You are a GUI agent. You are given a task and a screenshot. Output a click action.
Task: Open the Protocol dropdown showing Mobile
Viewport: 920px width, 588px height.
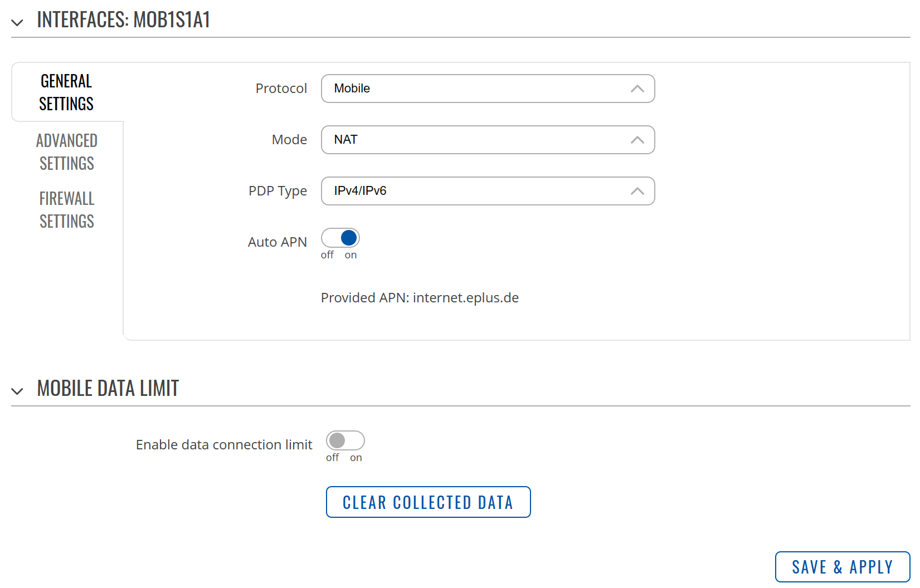tap(488, 88)
